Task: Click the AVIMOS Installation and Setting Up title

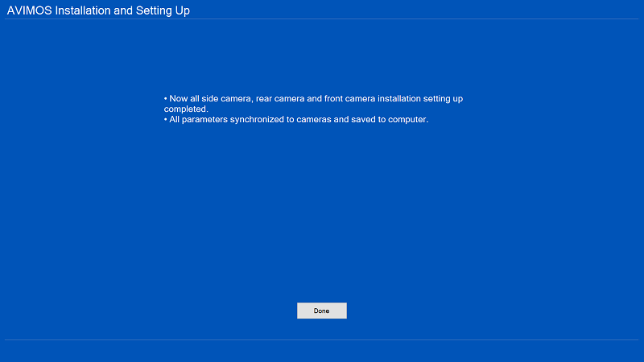Action: (x=98, y=10)
